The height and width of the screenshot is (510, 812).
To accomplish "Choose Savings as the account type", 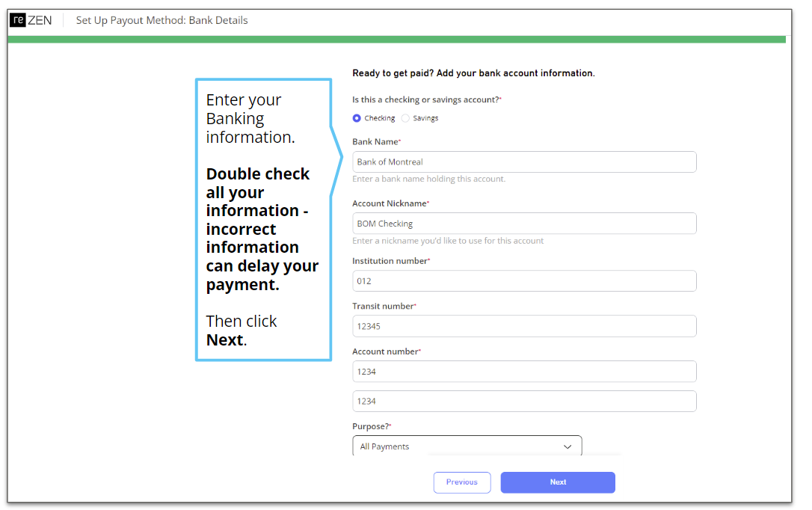I will (405, 117).
